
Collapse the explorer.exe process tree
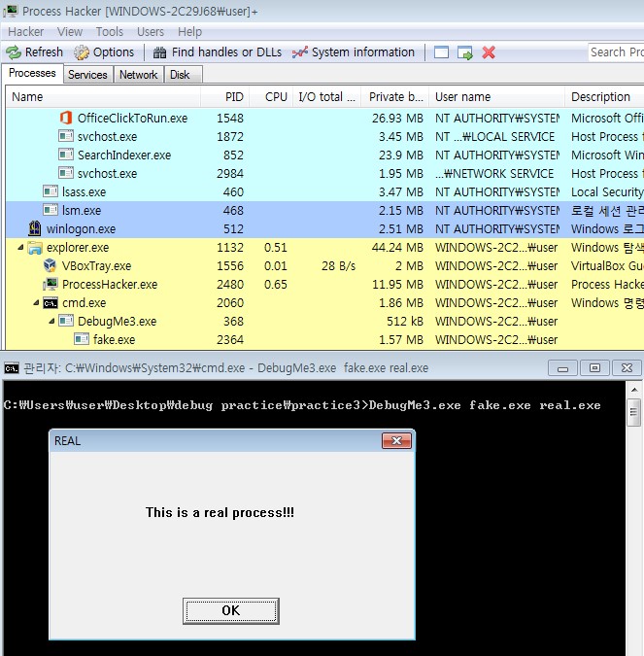[20, 247]
